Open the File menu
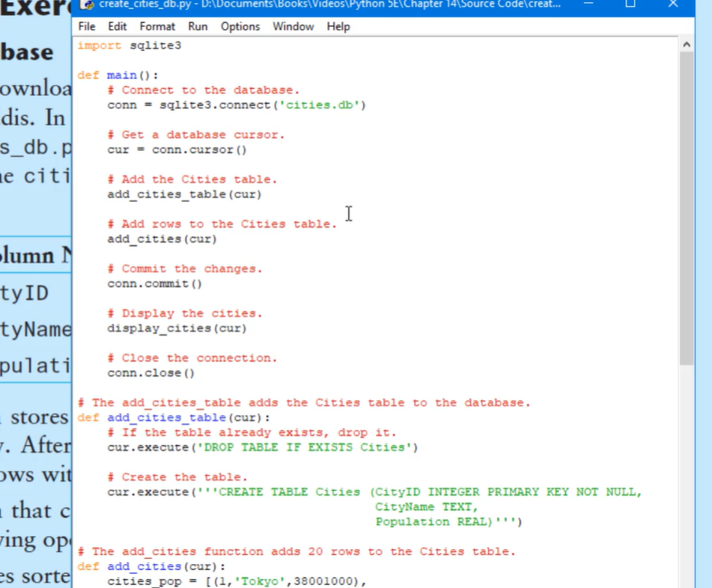This screenshot has height=588, width=712. click(x=87, y=27)
